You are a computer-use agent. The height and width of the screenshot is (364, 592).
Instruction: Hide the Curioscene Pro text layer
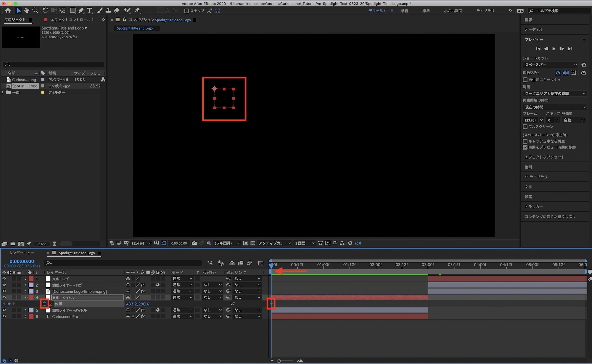click(4, 316)
